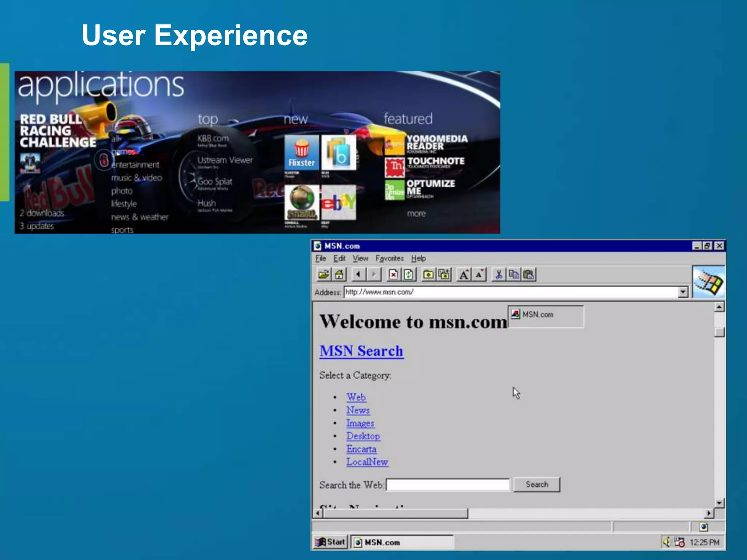Open the Snaball game tile
Screen dimensions: 747x560
click(302, 202)
